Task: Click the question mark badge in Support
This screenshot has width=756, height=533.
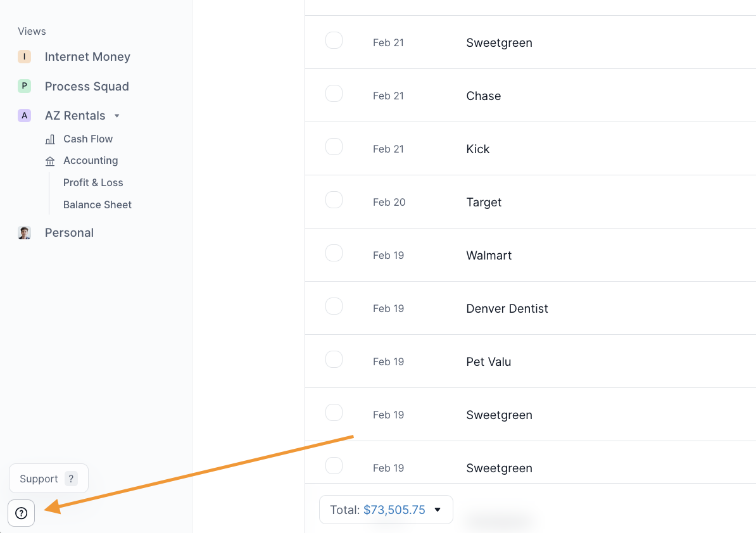Action: [71, 479]
